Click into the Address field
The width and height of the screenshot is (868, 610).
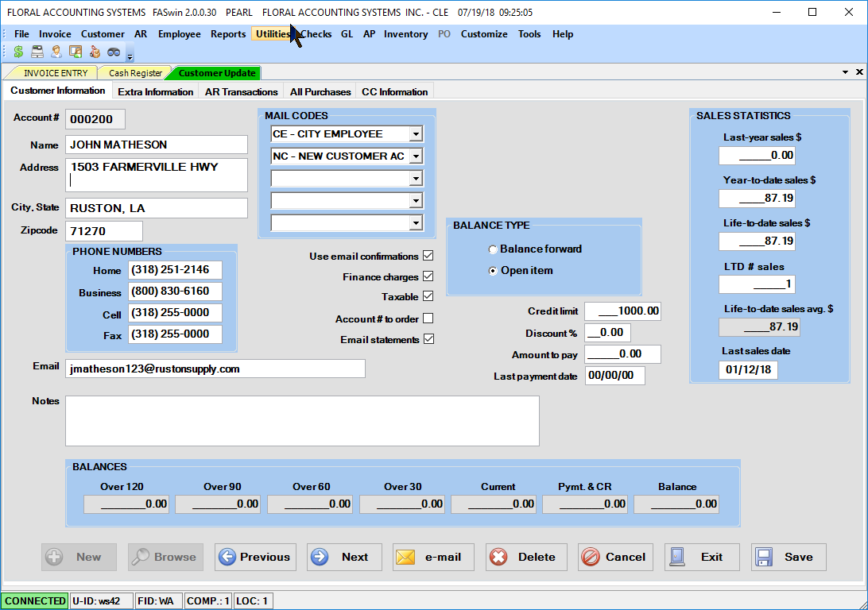point(156,175)
